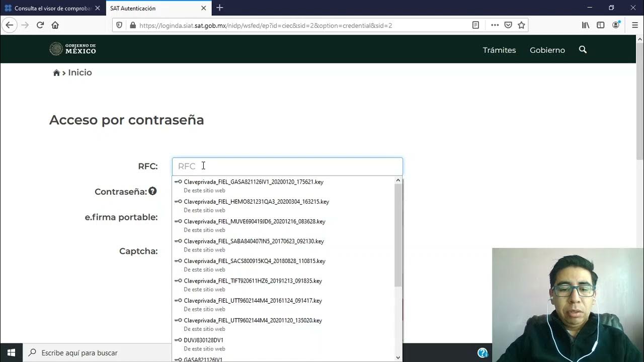The image size is (644, 362).
Task: Select the DUVJ830128DV1 autofill entry
Action: pyautogui.click(x=283, y=344)
